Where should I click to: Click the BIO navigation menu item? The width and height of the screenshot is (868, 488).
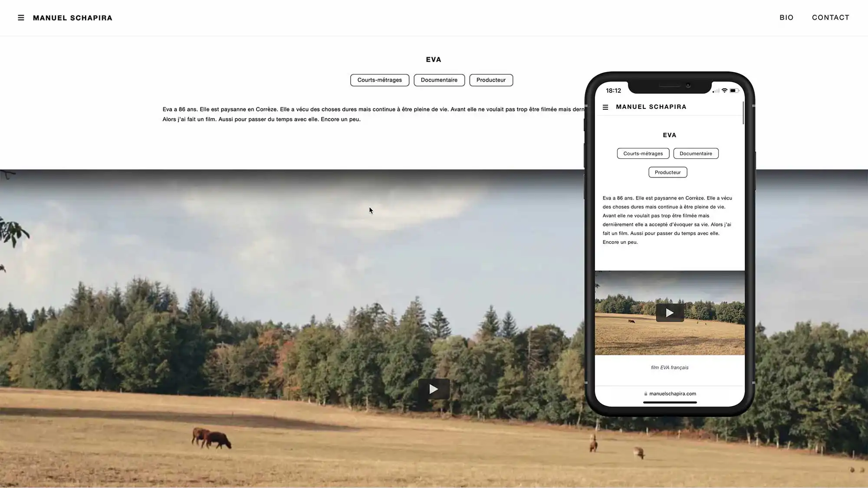point(786,17)
